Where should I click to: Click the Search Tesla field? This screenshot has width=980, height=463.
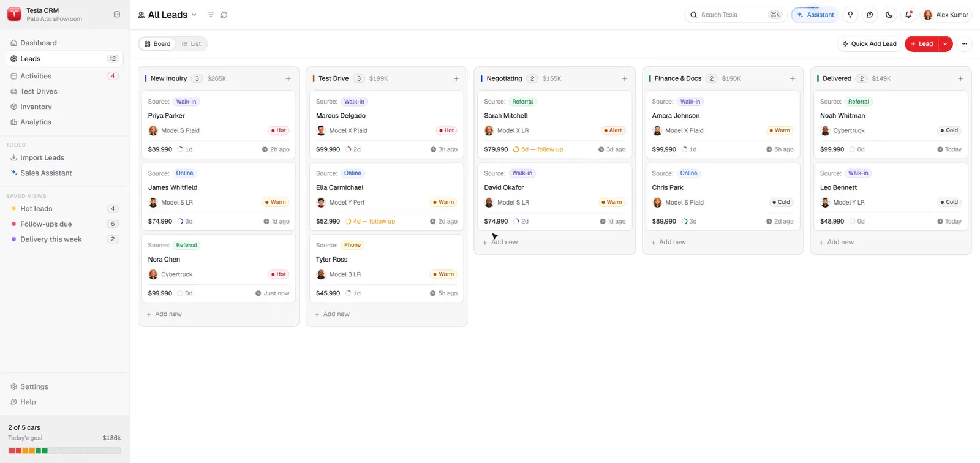point(735,15)
